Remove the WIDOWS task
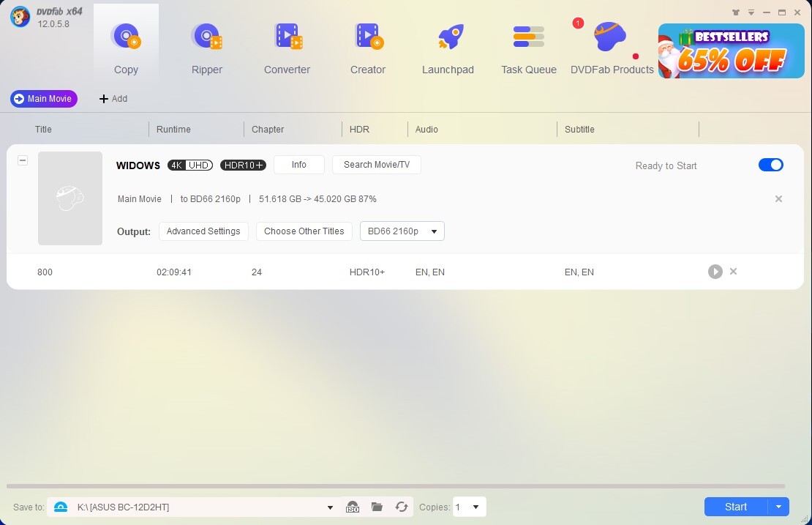The width and height of the screenshot is (812, 525). 778,199
